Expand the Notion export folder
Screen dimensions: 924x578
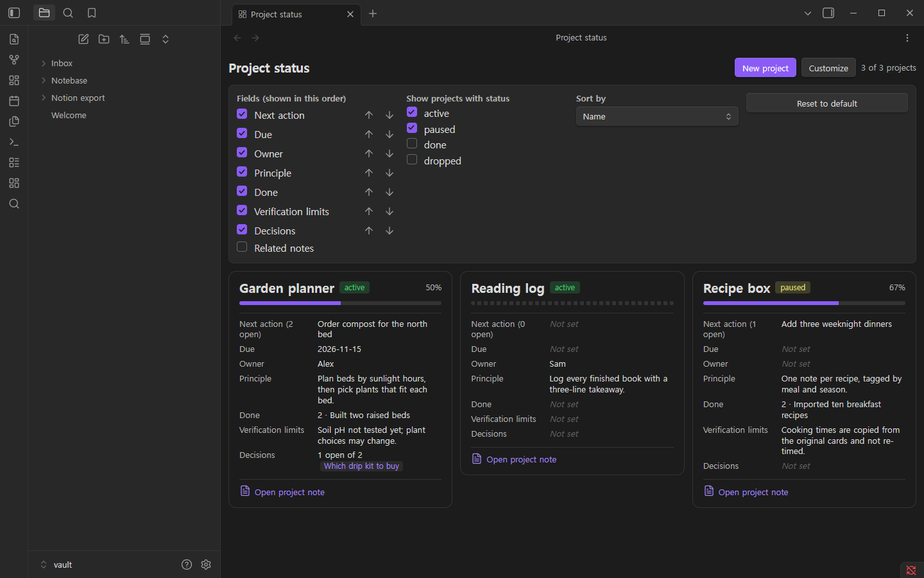(x=78, y=98)
